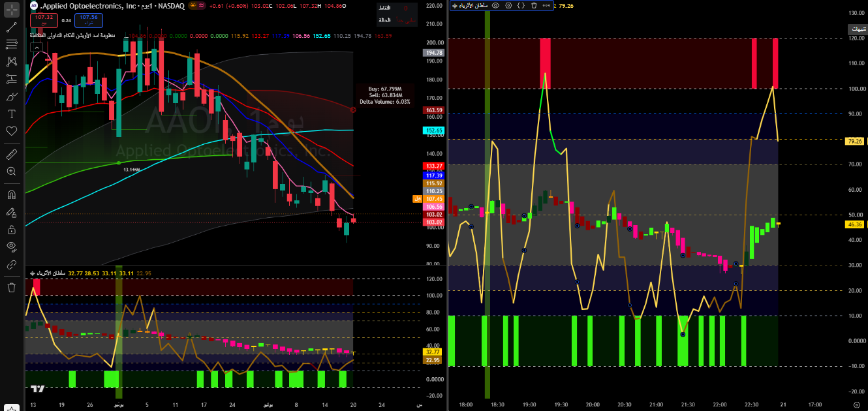Click the red sell price 107.32 button

coord(44,20)
